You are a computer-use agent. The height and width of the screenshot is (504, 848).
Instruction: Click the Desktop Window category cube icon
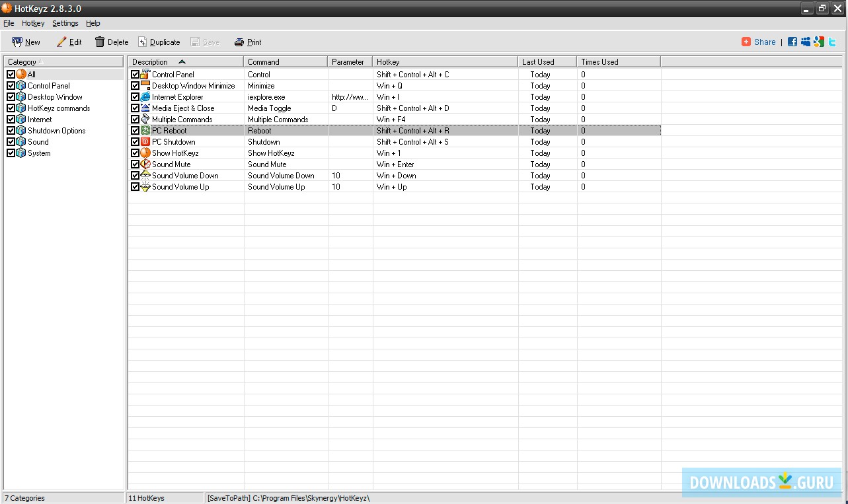pyautogui.click(x=21, y=97)
